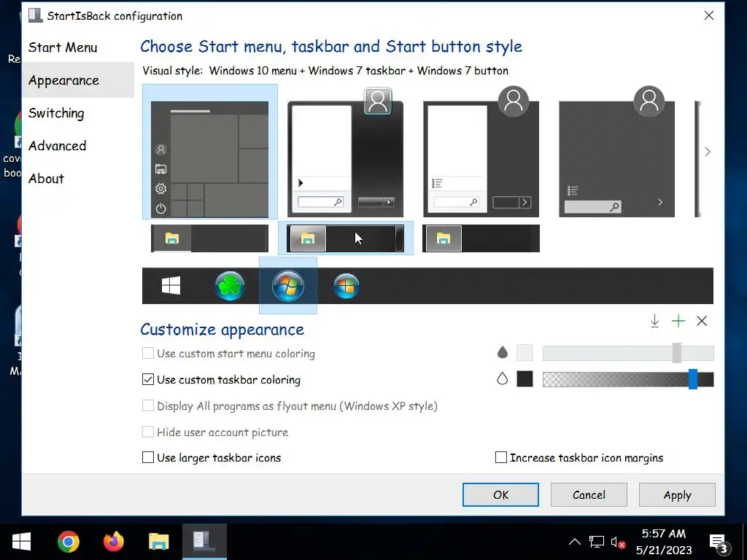The width and height of the screenshot is (747, 560).
Task: Enable Use custom start menu coloring
Action: (x=148, y=354)
